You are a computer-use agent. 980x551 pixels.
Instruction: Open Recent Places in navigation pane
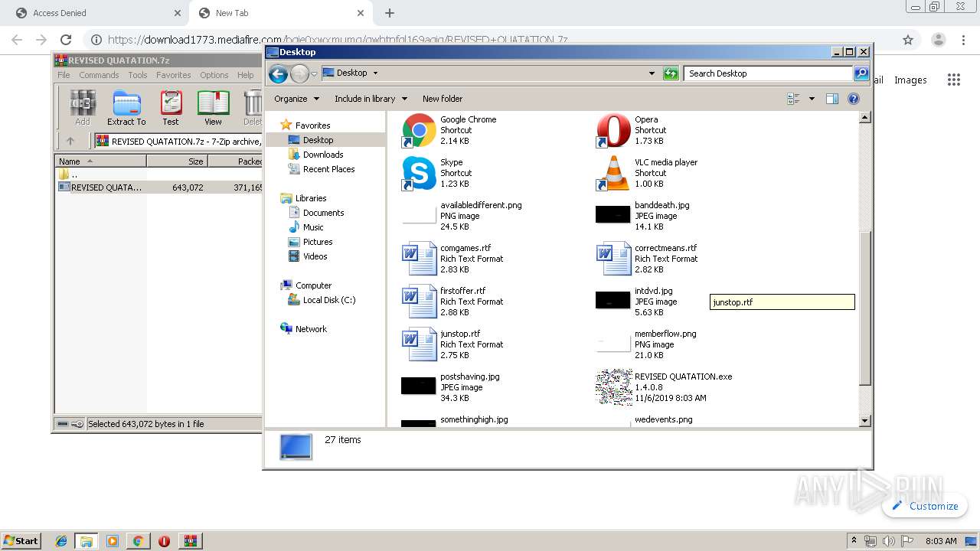[x=328, y=169]
